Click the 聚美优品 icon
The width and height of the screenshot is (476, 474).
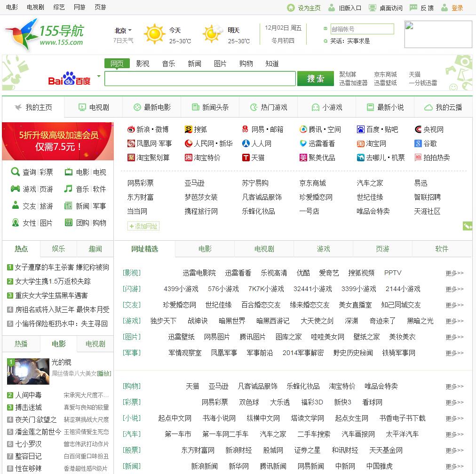point(303,158)
